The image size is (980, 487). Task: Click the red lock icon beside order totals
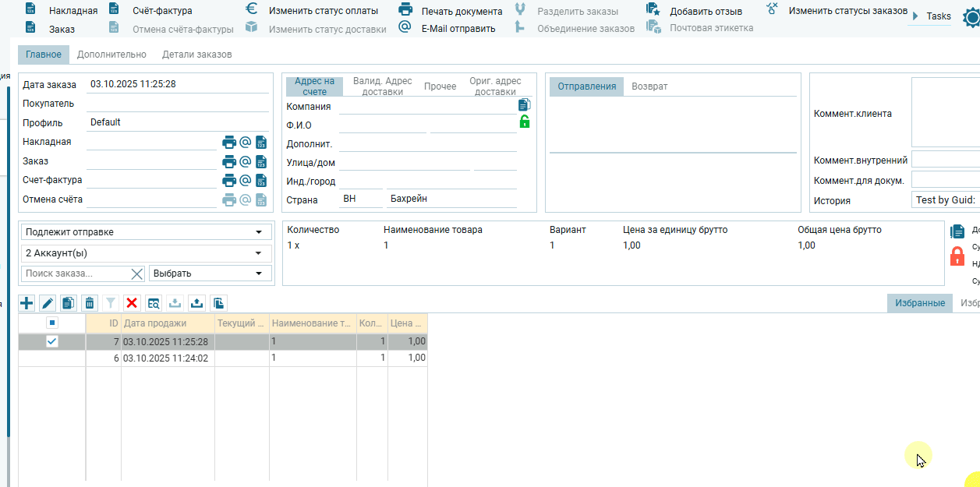pyautogui.click(x=957, y=256)
